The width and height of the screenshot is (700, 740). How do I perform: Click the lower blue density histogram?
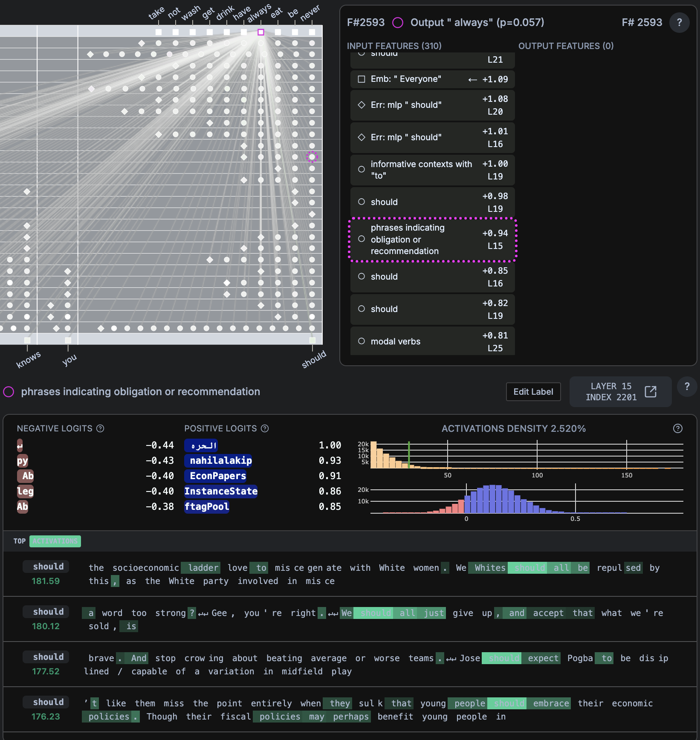(526, 499)
